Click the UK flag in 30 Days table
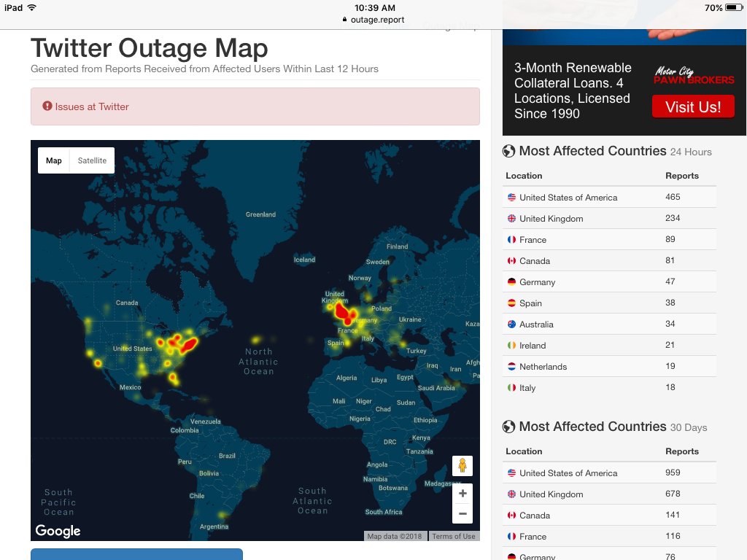Image resolution: width=747 pixels, height=560 pixels. coord(511,494)
